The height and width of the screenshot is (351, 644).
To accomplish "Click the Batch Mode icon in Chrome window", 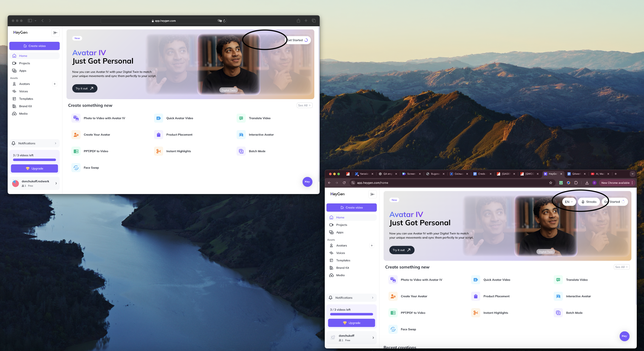I will coord(558,313).
